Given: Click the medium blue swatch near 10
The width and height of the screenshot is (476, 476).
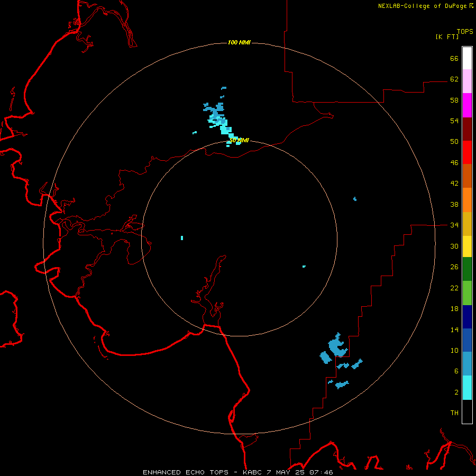Looking at the screenshot, I should (467, 340).
